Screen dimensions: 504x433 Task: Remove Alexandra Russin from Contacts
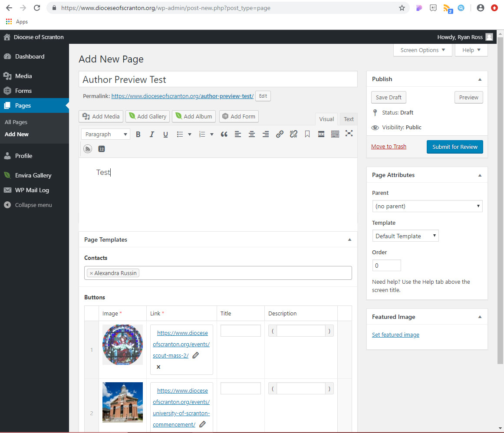tap(91, 273)
